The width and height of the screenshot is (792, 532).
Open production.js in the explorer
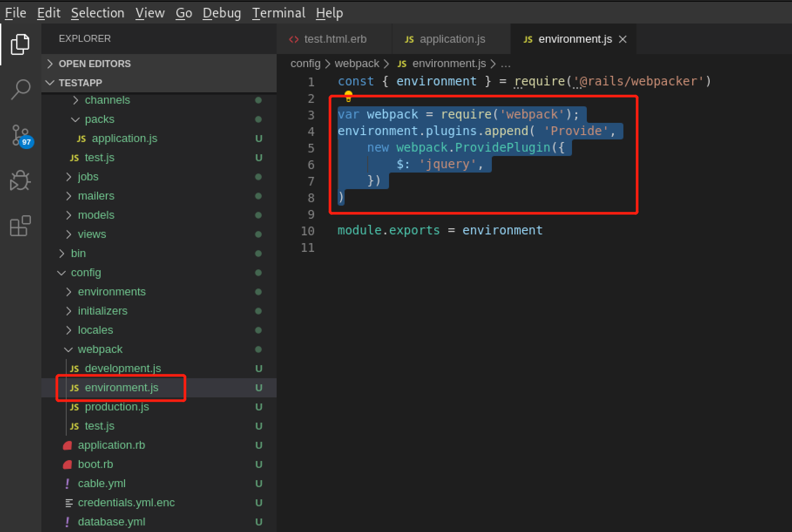(116, 407)
